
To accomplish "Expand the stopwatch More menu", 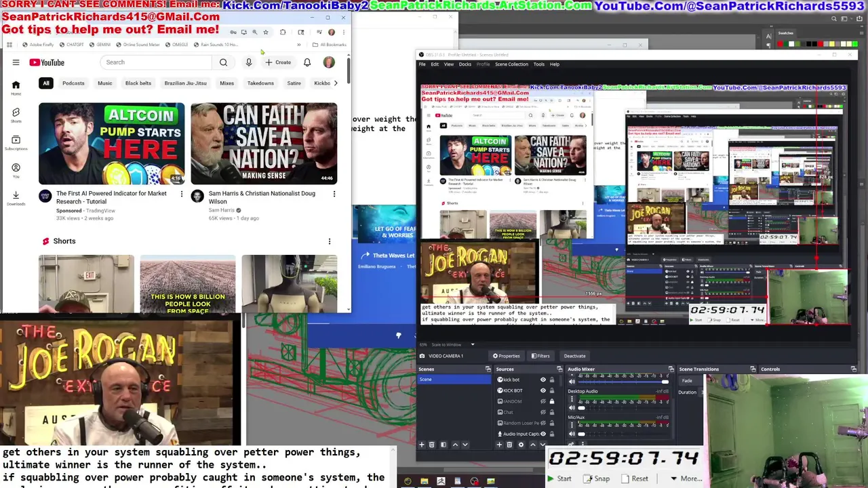I will (686, 479).
